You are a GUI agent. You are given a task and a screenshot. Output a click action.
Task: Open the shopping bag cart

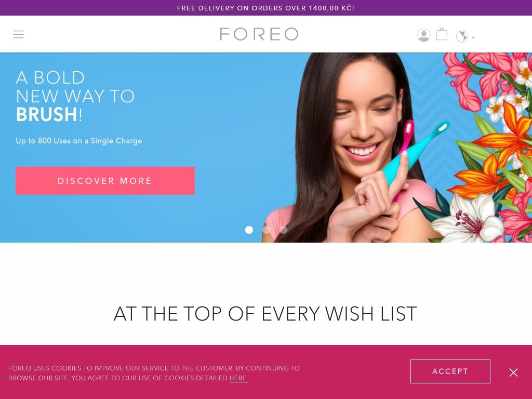pyautogui.click(x=442, y=34)
